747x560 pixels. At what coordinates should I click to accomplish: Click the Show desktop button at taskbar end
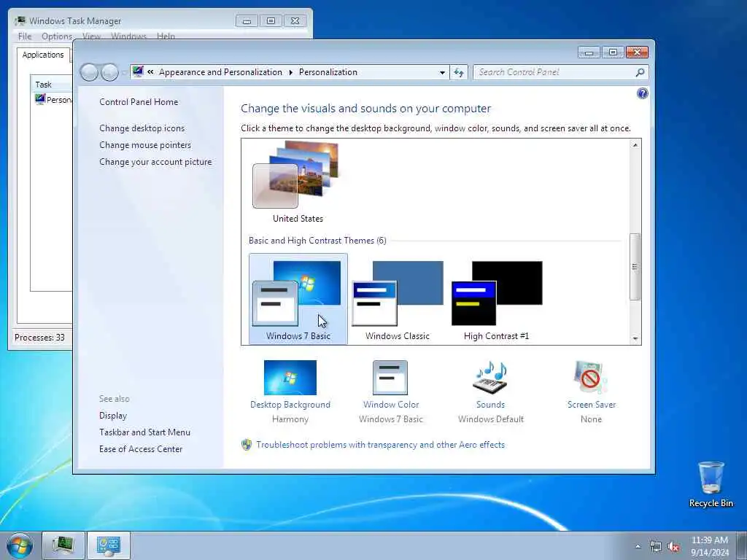coord(741,545)
